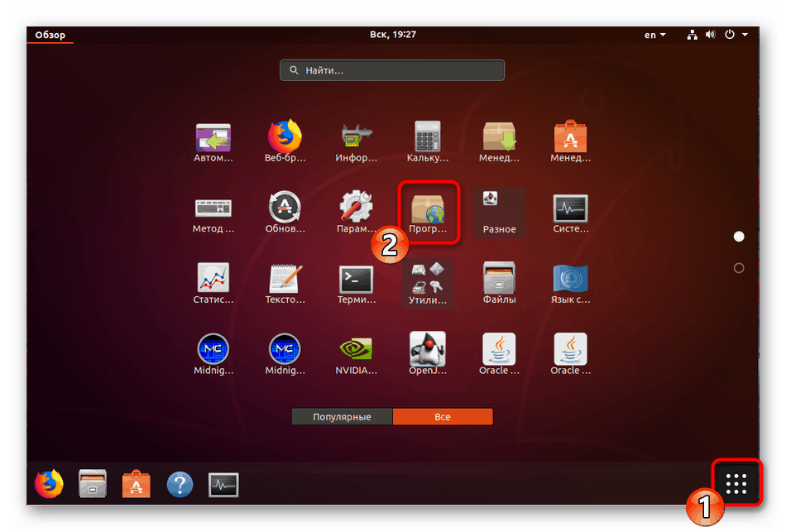Open the first Oracle ... Java icon

[x=499, y=355]
